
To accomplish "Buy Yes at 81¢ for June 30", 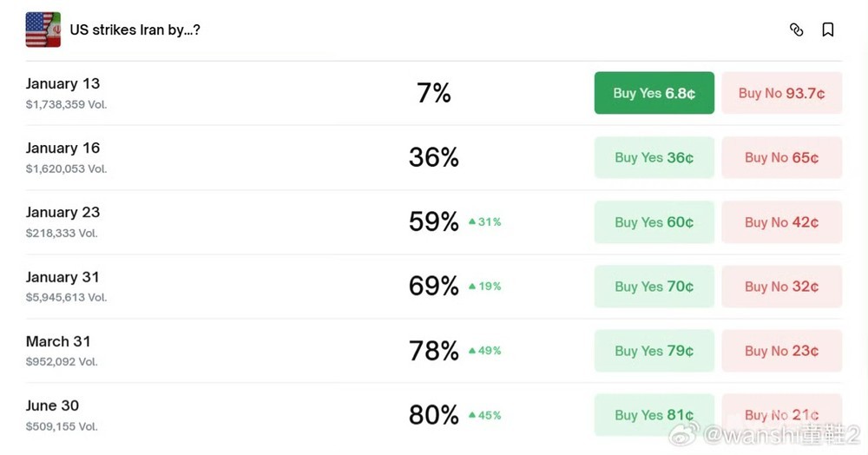I will point(654,415).
